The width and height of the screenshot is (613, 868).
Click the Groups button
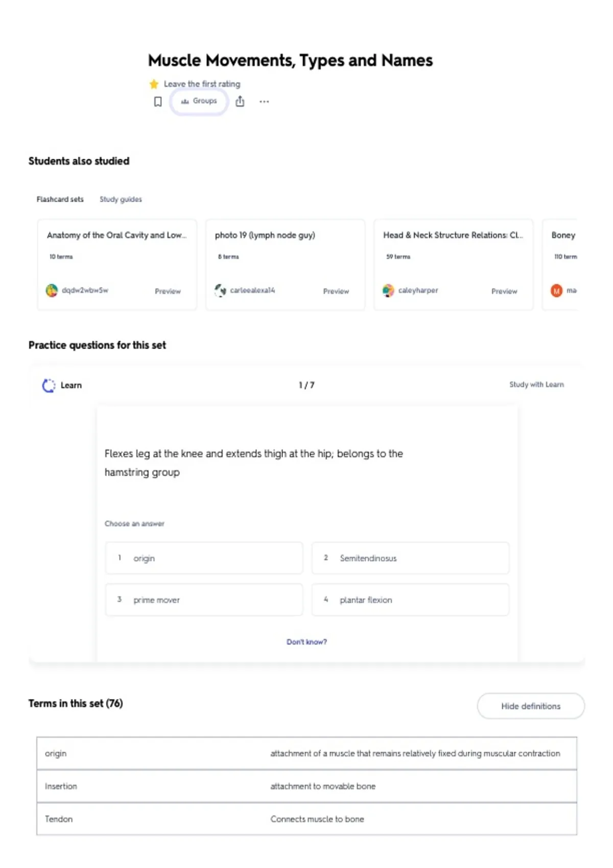(199, 101)
